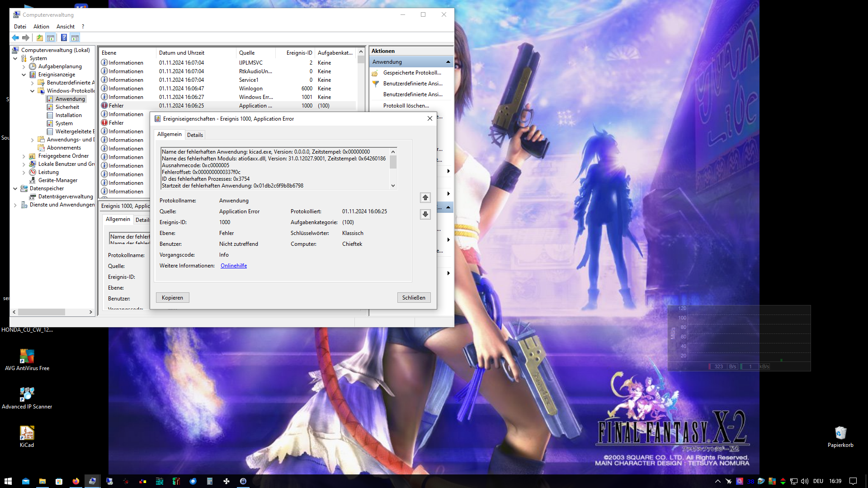868x488 pixels.
Task: Expand the Benutzerdefinierte Ansichten tree node
Action: coord(32,83)
